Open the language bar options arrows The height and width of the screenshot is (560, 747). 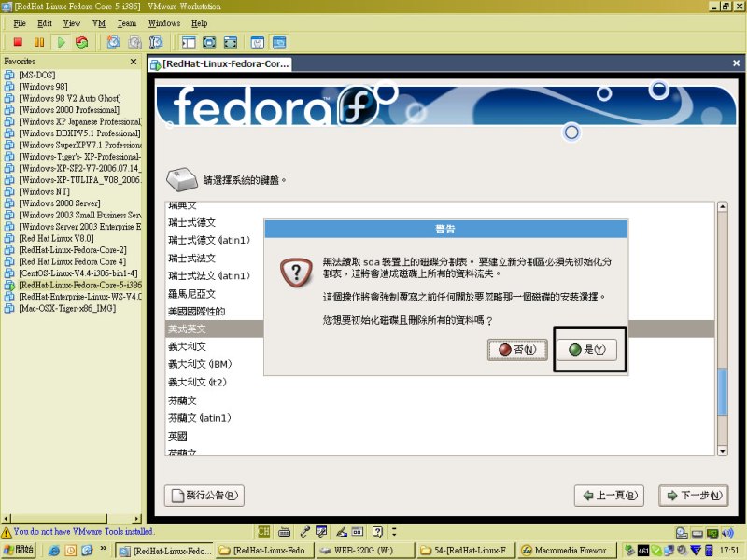394,531
